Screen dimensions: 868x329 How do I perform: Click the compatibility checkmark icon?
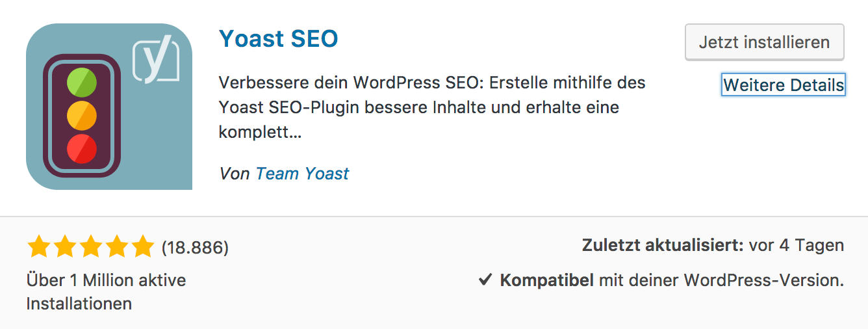tap(485, 280)
